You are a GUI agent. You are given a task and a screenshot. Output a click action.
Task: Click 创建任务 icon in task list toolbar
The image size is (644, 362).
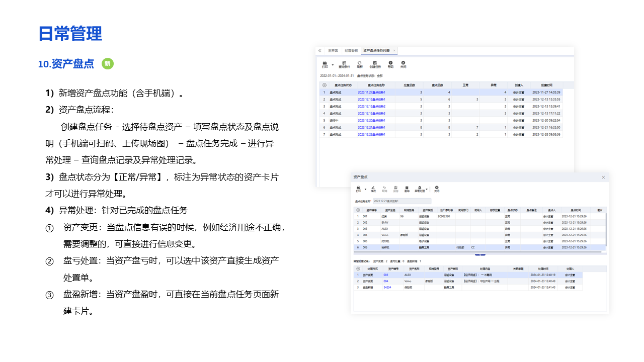pos(375,63)
